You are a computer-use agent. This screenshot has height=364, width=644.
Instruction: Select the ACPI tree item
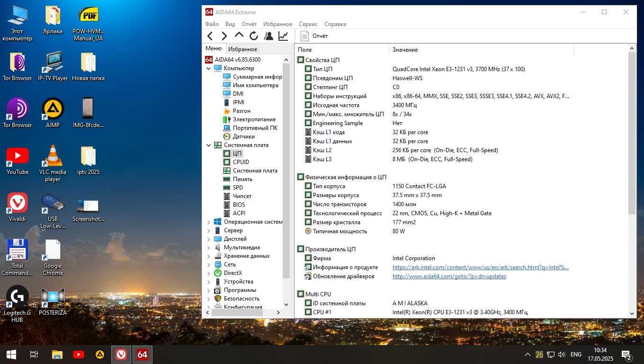234,213
